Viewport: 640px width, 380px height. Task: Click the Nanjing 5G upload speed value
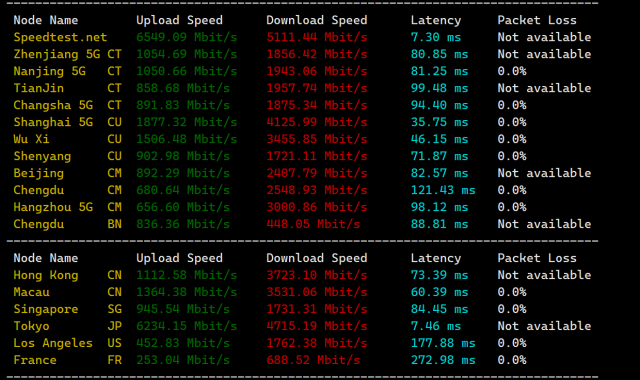187,71
